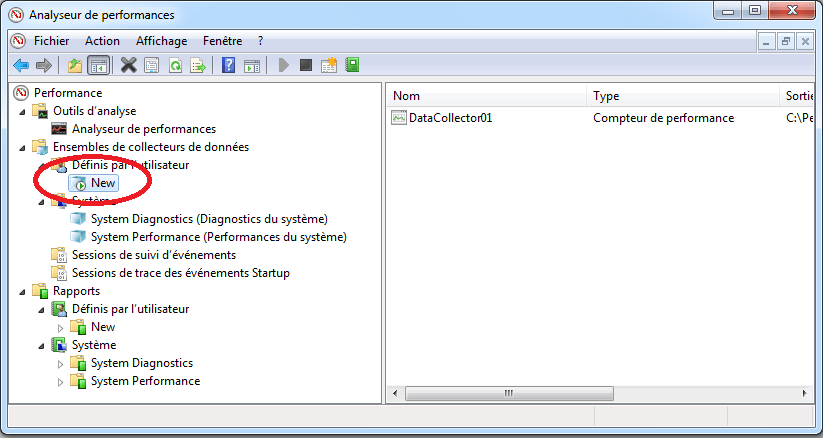This screenshot has height=438, width=825.
Task: Sort by the Sortie column header
Action: tap(797, 96)
